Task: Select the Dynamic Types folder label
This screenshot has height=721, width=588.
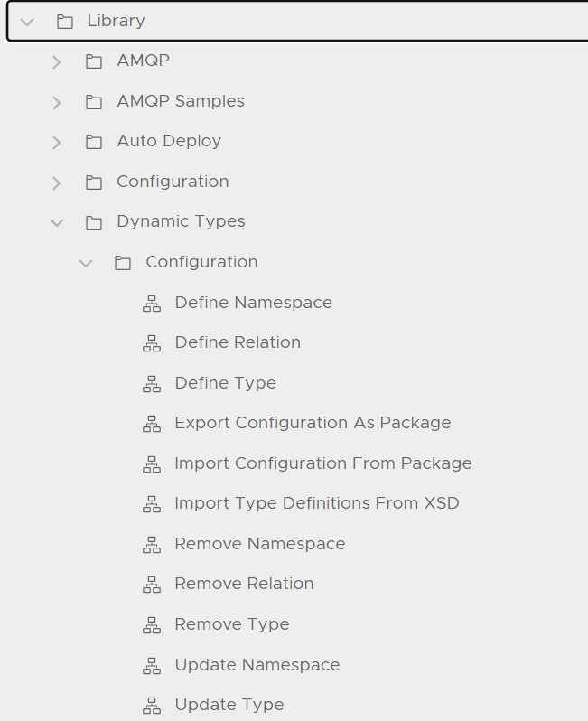Action: click(x=181, y=221)
